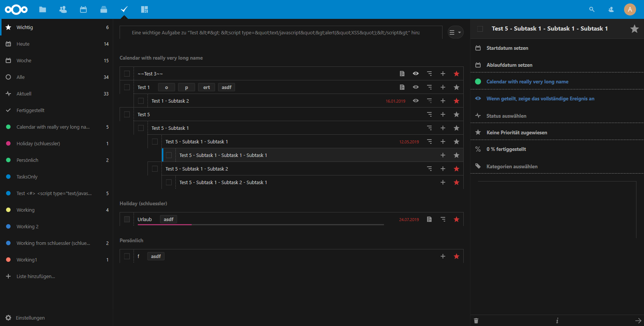Check off ~~Test 3~~ task

click(x=127, y=74)
